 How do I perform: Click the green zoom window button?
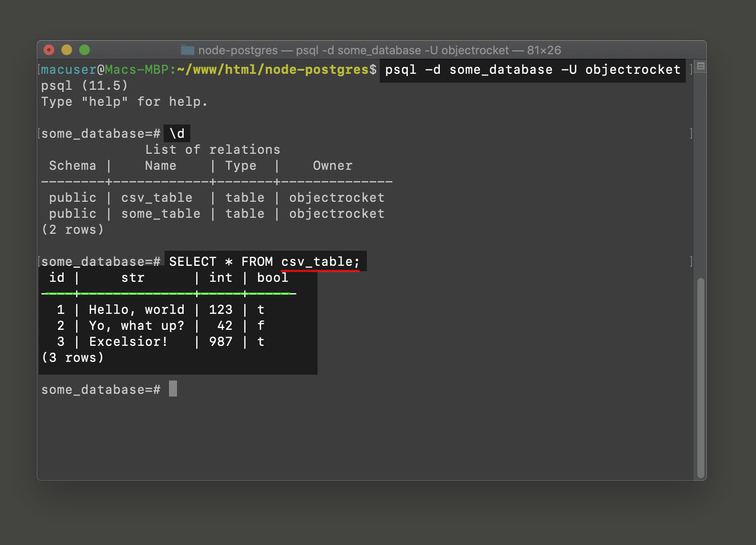84,50
